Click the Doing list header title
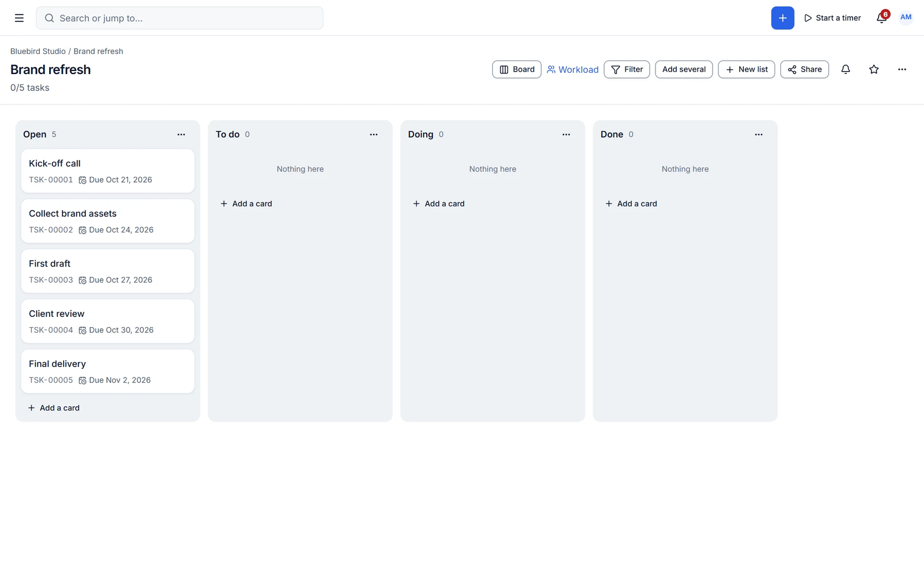The height and width of the screenshot is (578, 924). (x=420, y=135)
